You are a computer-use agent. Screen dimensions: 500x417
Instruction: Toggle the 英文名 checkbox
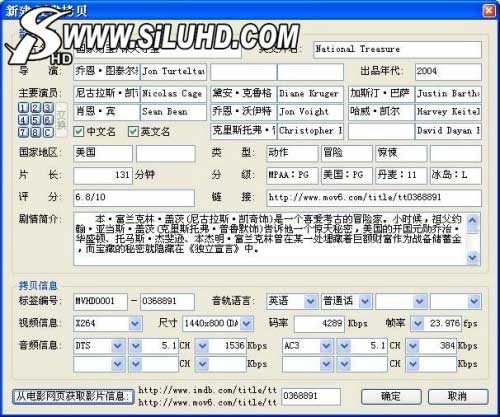coord(133,131)
